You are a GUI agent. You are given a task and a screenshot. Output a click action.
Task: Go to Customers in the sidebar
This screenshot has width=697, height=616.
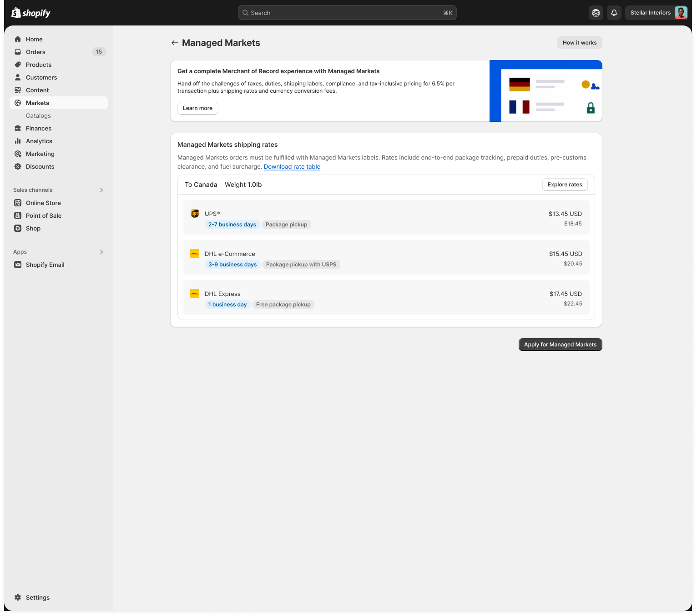(x=41, y=77)
